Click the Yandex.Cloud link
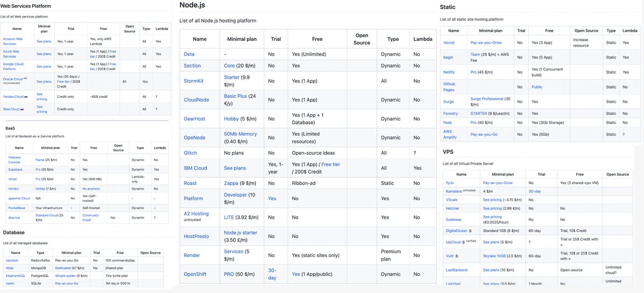This screenshot has width=644, height=293. pos(13,97)
